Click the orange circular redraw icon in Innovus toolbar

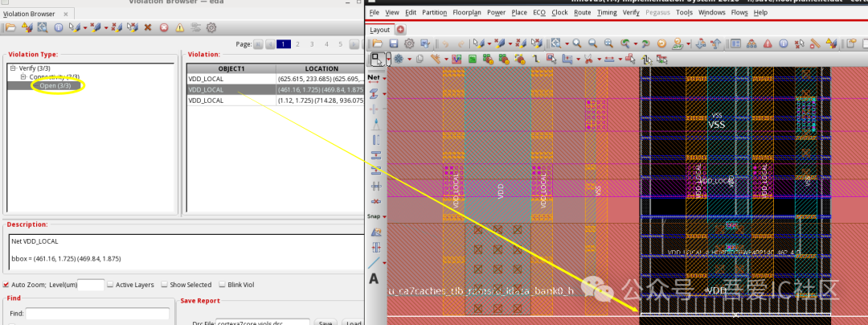(x=661, y=43)
